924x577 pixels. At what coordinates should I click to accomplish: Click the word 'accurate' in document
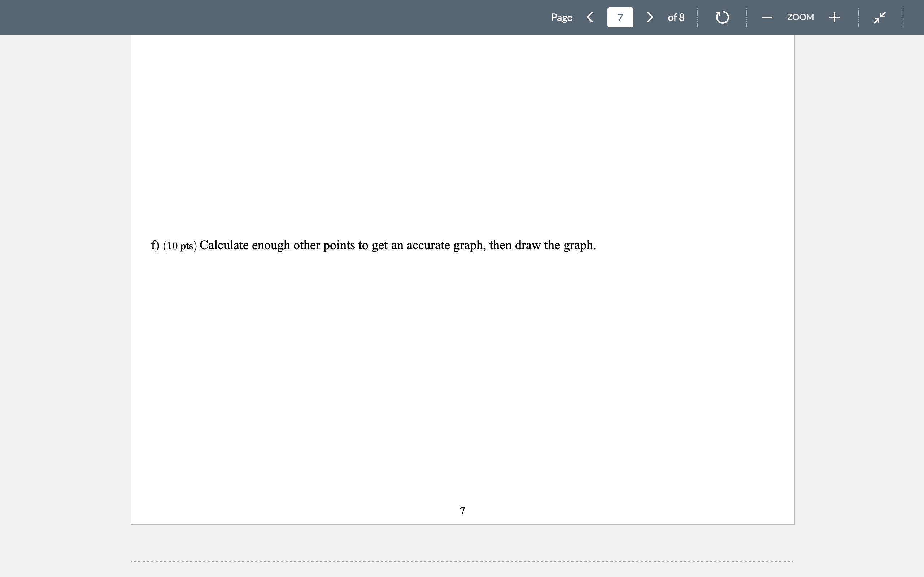[428, 245]
